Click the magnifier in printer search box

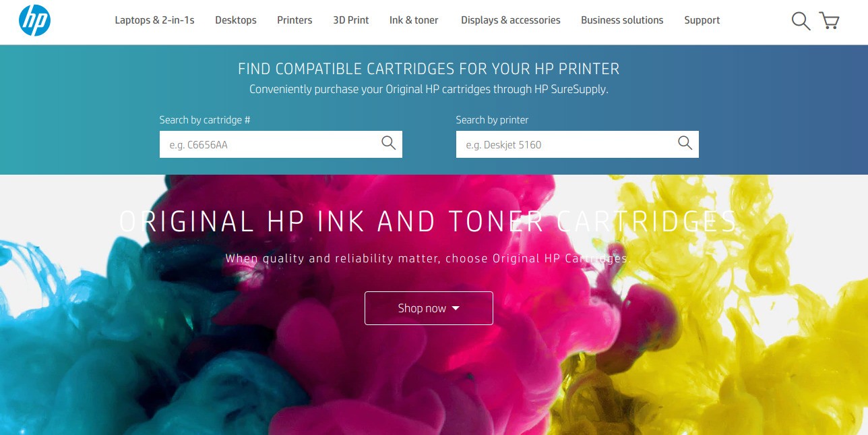685,143
